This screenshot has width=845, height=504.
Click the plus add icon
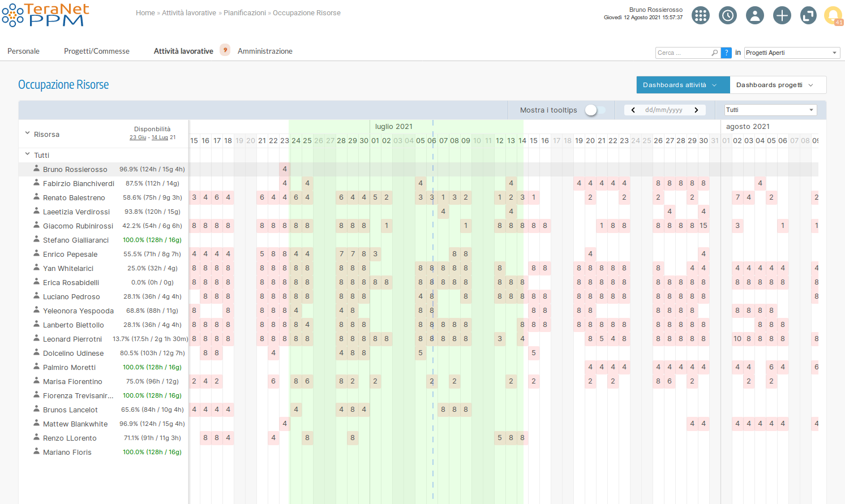coord(782,15)
